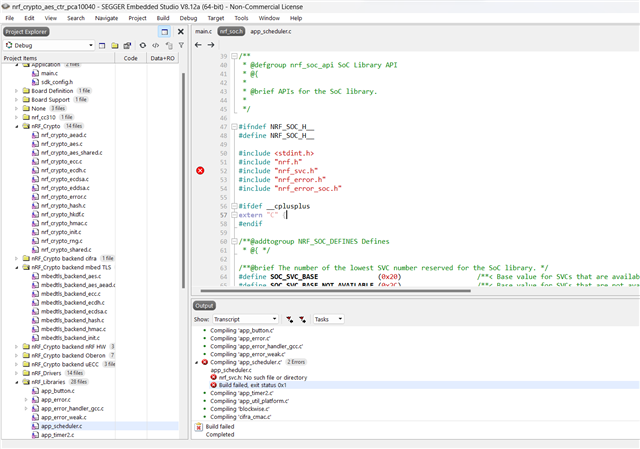Navigate forward with the right arrow in editor
640x449 pixels.
[x=211, y=45]
